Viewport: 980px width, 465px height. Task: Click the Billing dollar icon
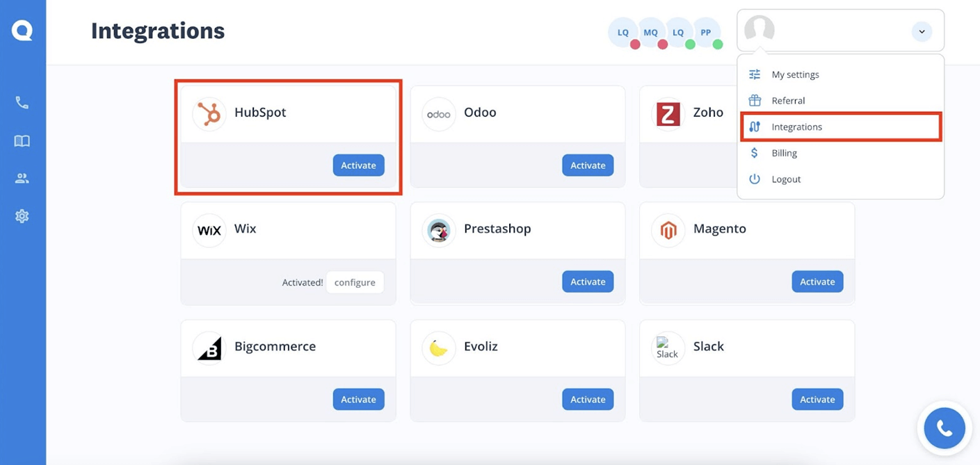(x=755, y=153)
